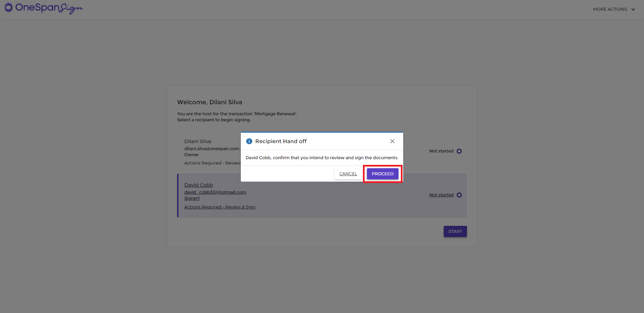Click the MORE ACTIONS chevron arrow
644x313 pixels.
[x=633, y=9]
